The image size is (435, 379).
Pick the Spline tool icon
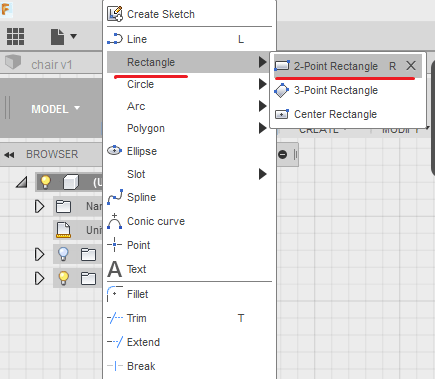coord(115,197)
